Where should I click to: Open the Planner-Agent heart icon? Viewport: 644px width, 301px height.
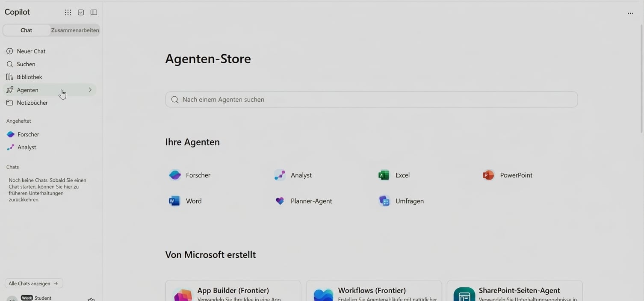click(x=280, y=201)
